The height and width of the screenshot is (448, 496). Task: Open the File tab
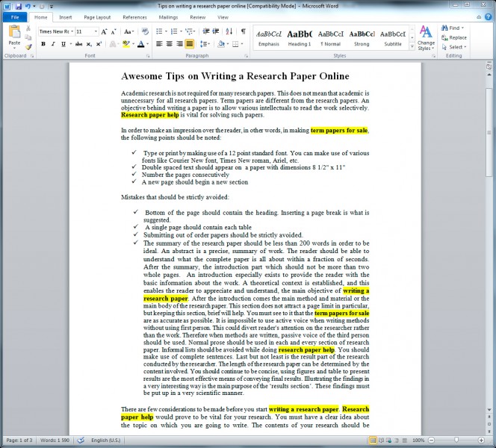pyautogui.click(x=15, y=17)
